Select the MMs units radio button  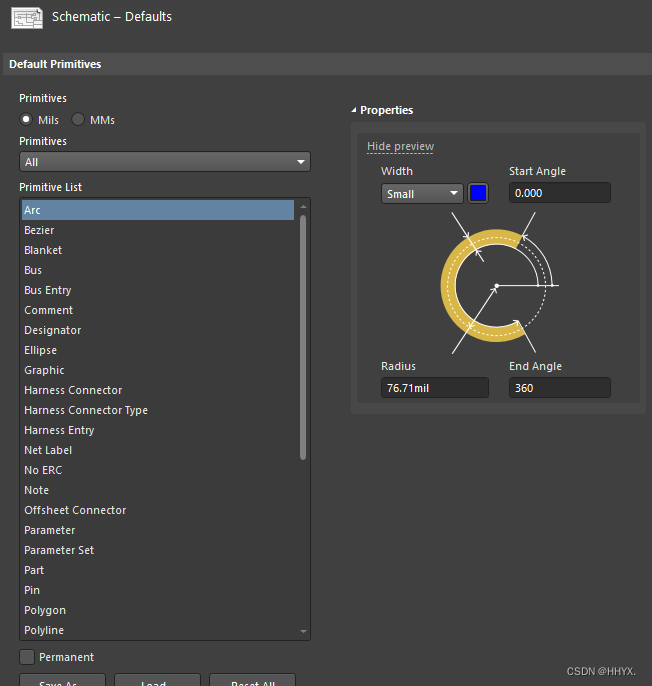point(78,119)
